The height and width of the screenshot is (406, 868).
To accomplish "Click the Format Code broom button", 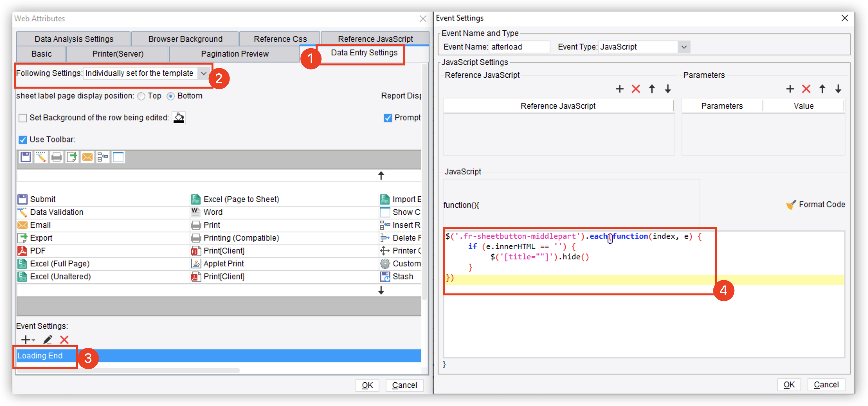I will tap(815, 204).
